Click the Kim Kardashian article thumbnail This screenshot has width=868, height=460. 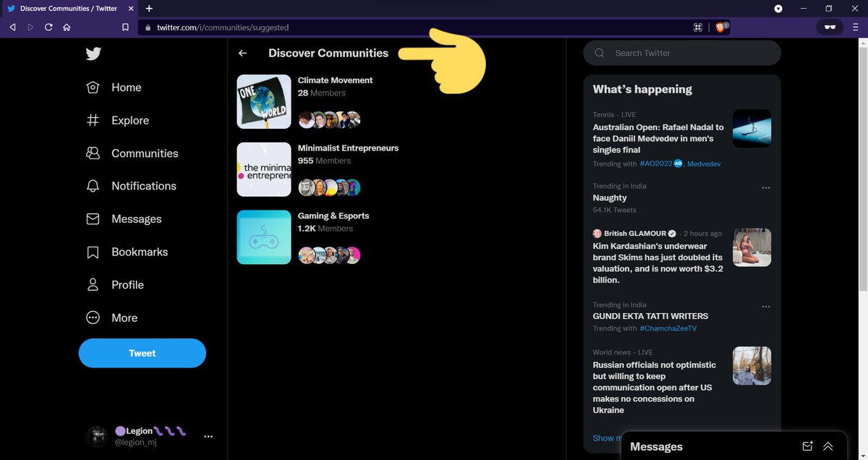click(x=752, y=247)
